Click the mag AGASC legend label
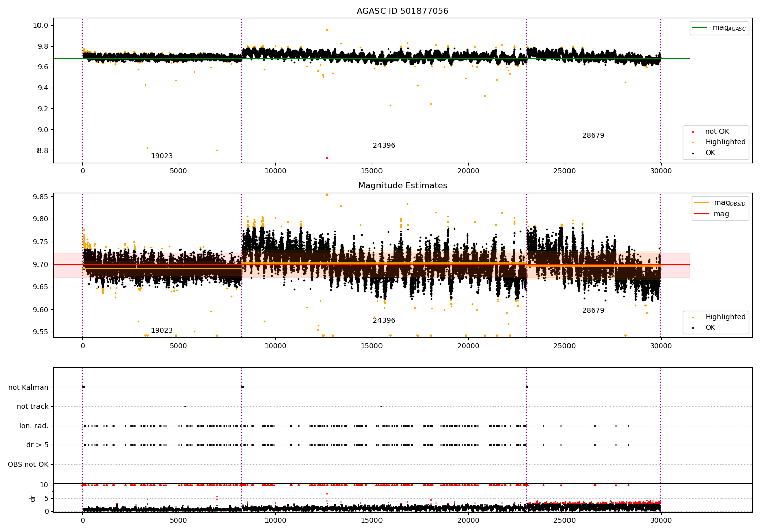The image size is (760, 532). 729,28
